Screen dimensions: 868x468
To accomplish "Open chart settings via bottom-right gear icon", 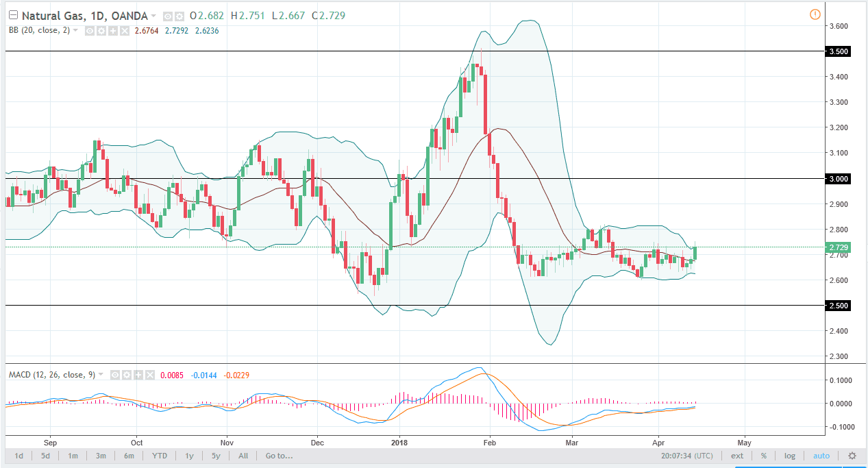I will click(x=852, y=456).
